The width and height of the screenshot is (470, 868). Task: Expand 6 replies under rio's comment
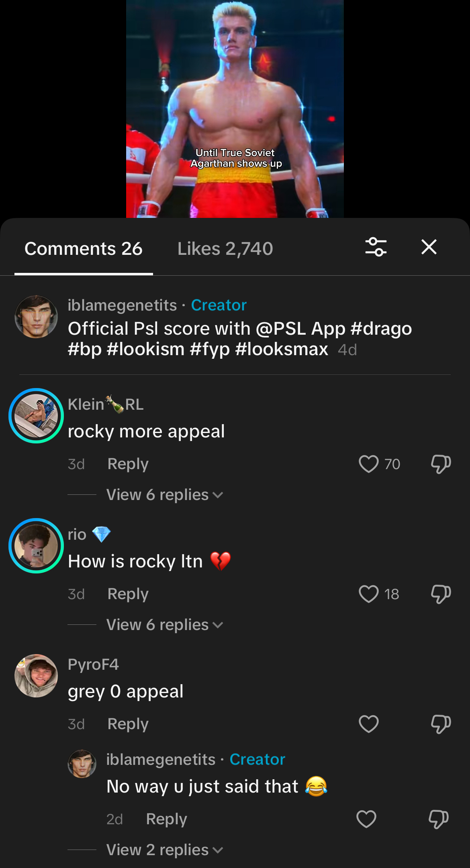tap(164, 625)
